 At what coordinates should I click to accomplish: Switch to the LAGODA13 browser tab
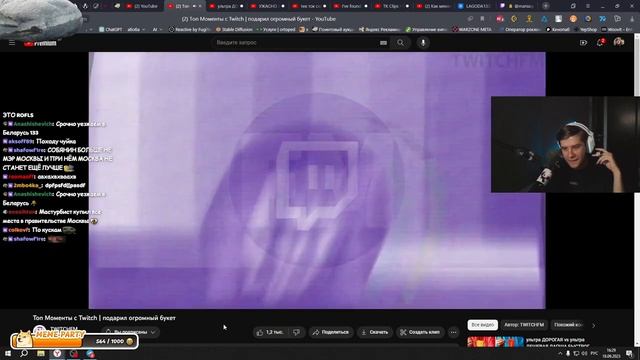coord(474,6)
